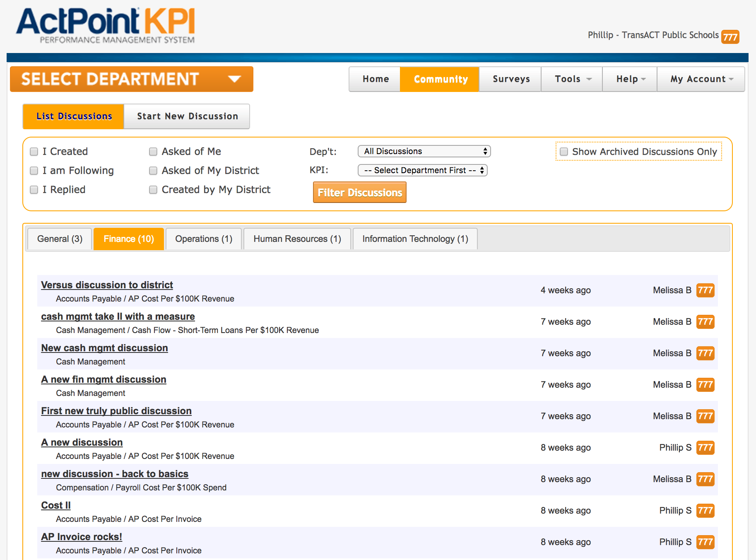Toggle Show Archived Discussions Only

(x=564, y=152)
